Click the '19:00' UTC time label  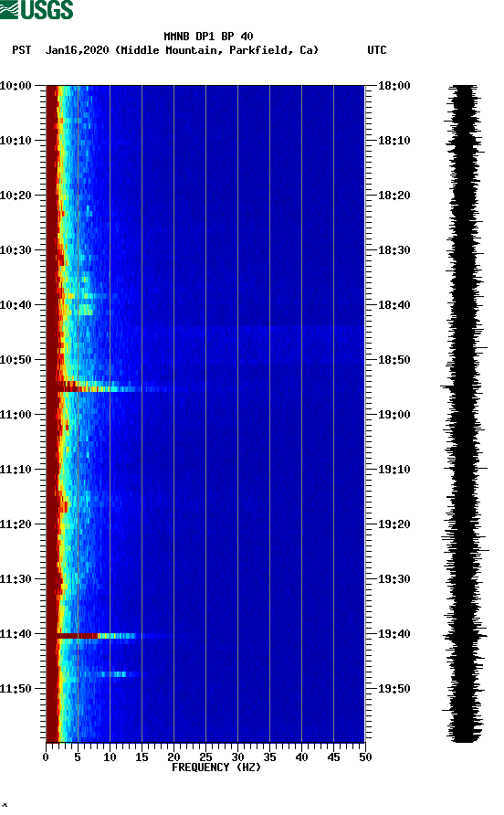pyautogui.click(x=394, y=415)
